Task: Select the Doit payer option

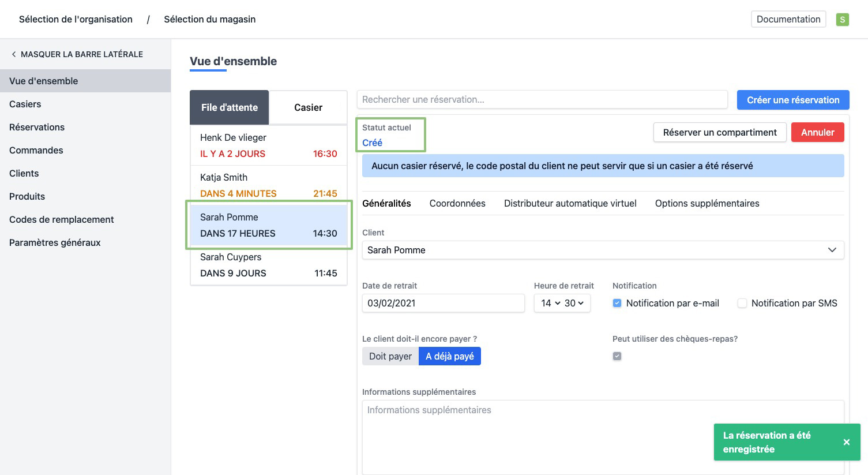Action: (x=390, y=356)
